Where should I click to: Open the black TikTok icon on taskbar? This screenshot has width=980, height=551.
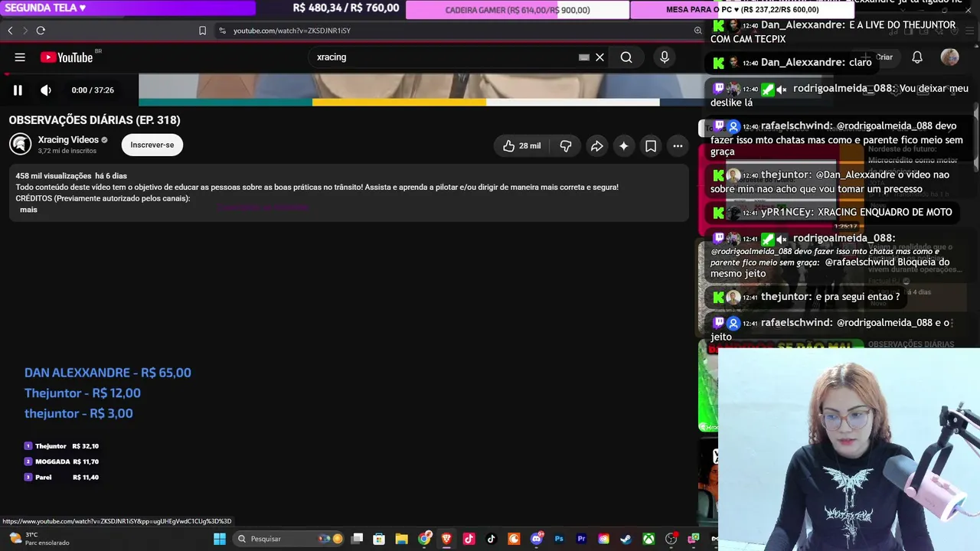(492, 539)
